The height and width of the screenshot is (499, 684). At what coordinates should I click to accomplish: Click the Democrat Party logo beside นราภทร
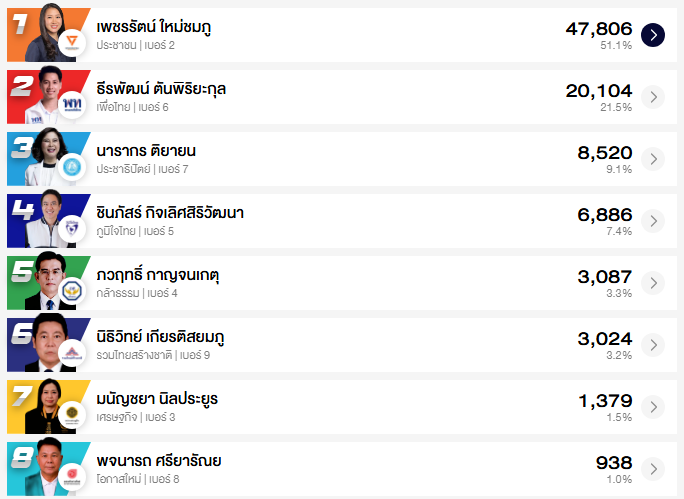[x=72, y=166]
